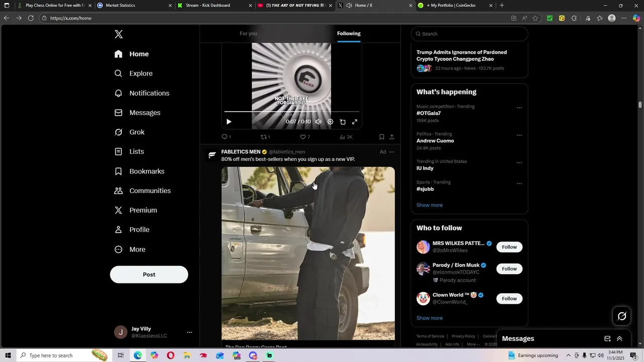This screenshot has width=644, height=362.
Task: Like the video post
Action: click(305, 137)
